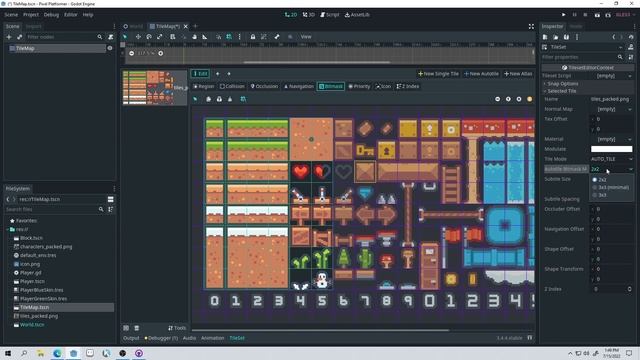Image resolution: width=640 pixels, height=360 pixels.
Task: Click the bitmask select arrow tool
Action: coord(195,99)
